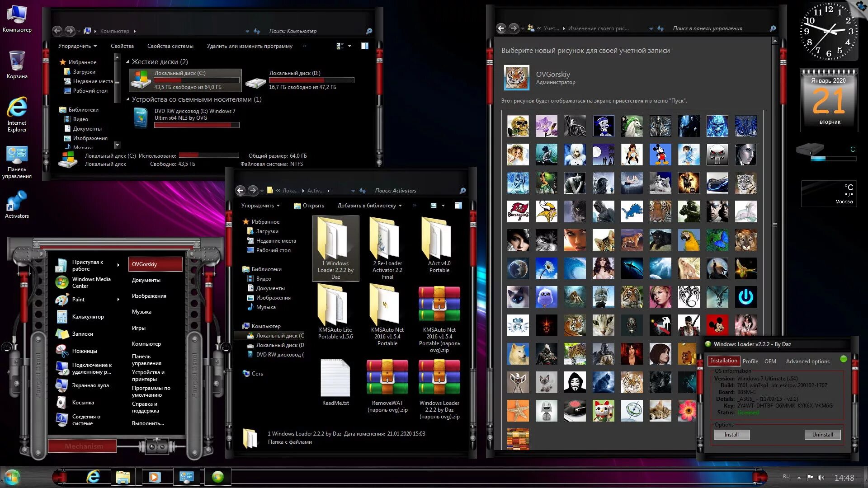The image size is (868, 488).
Task: Click Uninstall button in Windows Loader
Action: 822,435
